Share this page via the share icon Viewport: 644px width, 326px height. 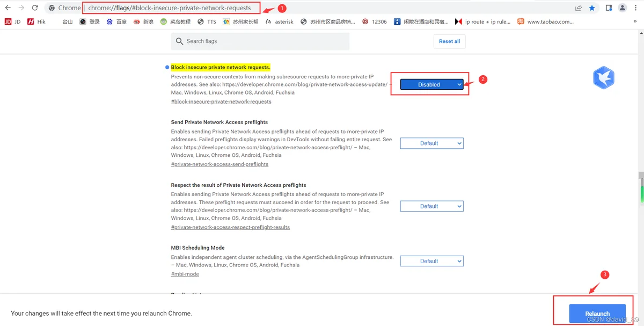[579, 8]
